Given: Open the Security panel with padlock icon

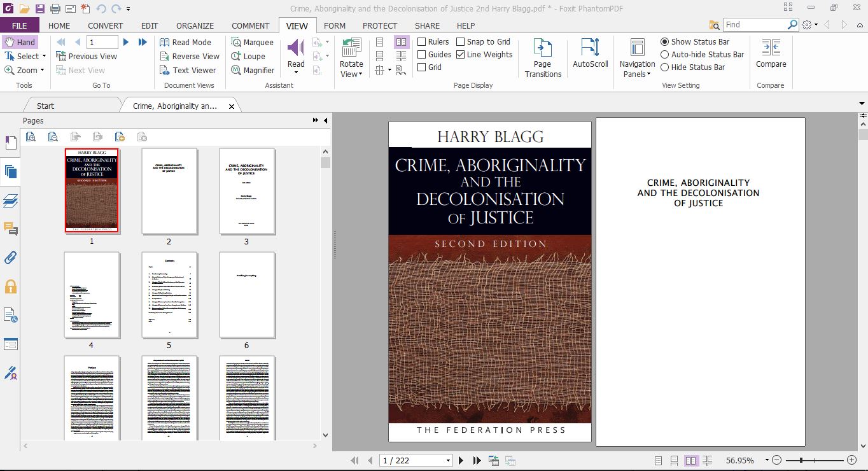Looking at the screenshot, I should coord(10,286).
